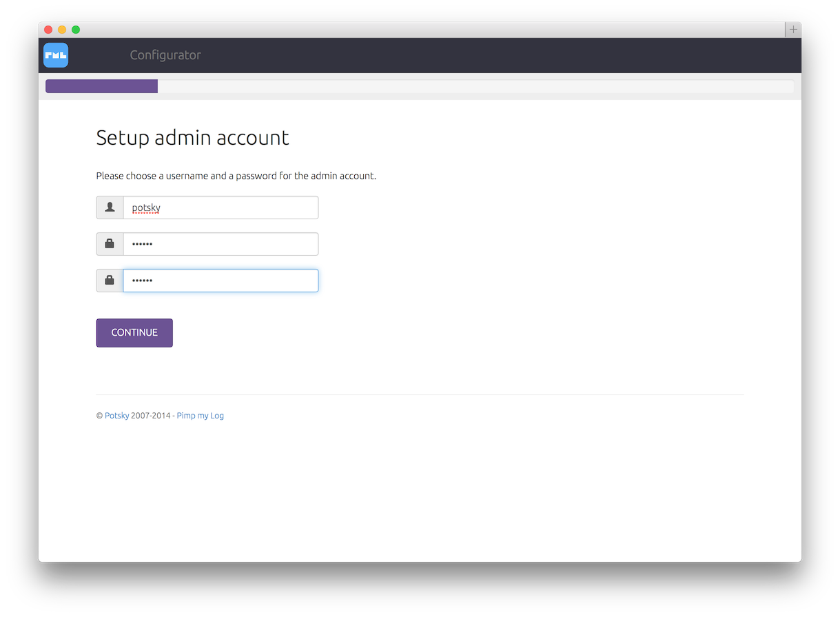Screen dimensions: 840x617
Task: Close the window with the red button
Action: pyautogui.click(x=48, y=30)
